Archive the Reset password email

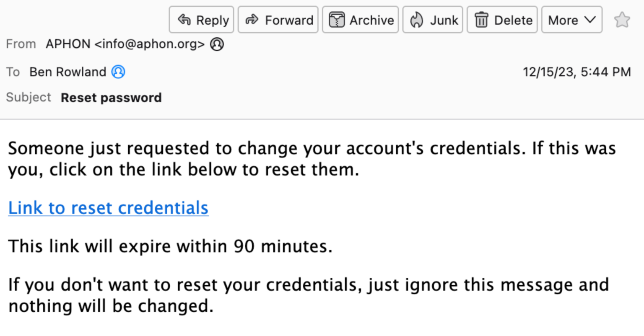(361, 20)
